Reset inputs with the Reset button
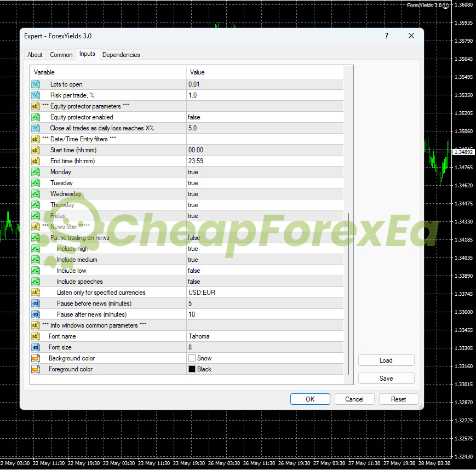Viewport: 476px width, 470px height. click(399, 399)
